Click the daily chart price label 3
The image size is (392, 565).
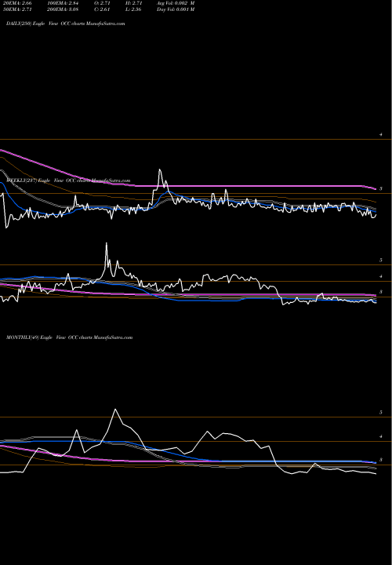tap(381, 188)
